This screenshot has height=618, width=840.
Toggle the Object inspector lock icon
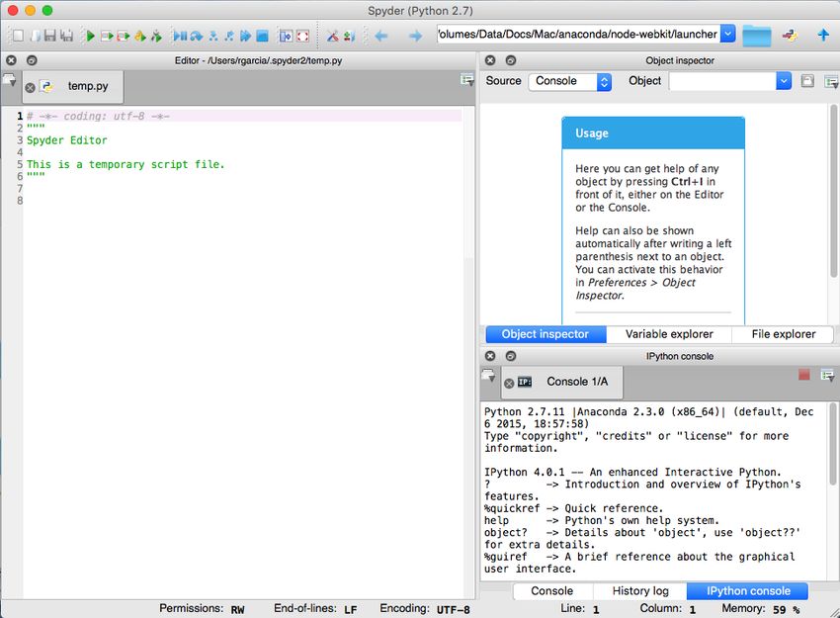point(807,81)
